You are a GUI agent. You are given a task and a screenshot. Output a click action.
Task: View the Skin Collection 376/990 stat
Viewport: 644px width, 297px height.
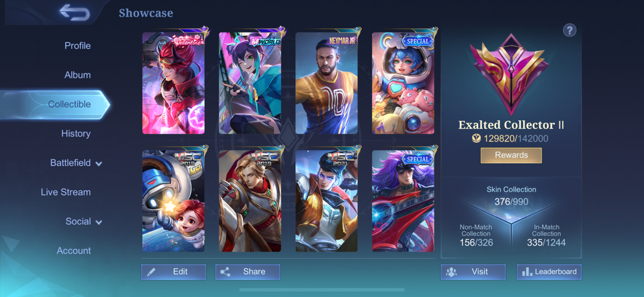[x=511, y=196]
